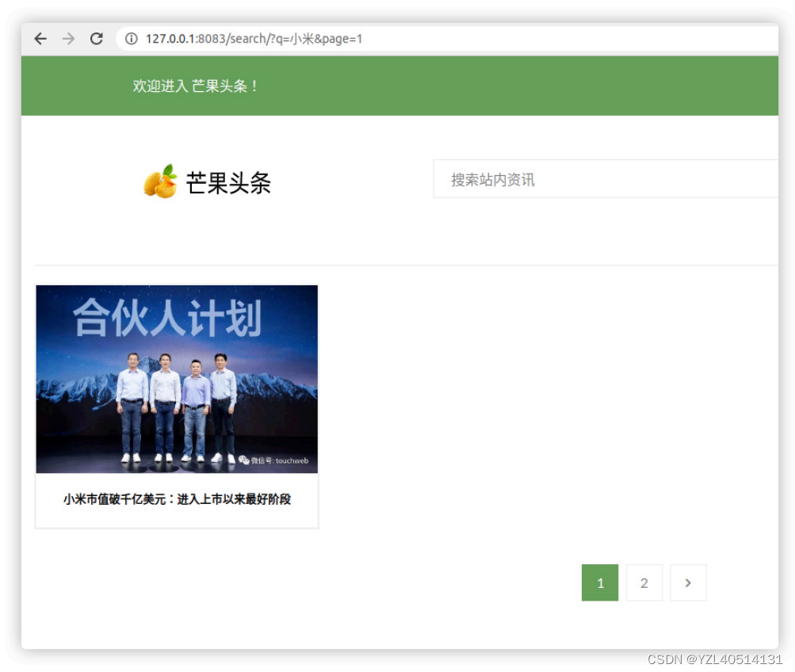Screen dimensions: 795x672
Task: Go to pagination page 2
Action: [644, 582]
